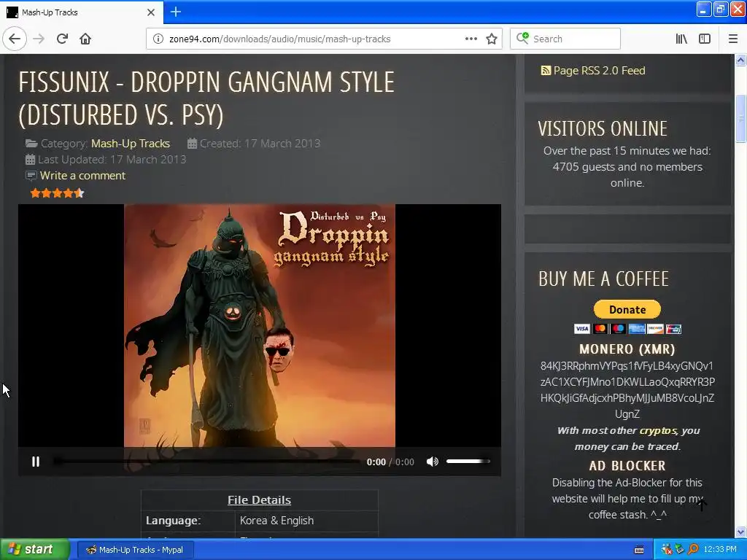Click the taskbar keyboard icon

pos(639,550)
